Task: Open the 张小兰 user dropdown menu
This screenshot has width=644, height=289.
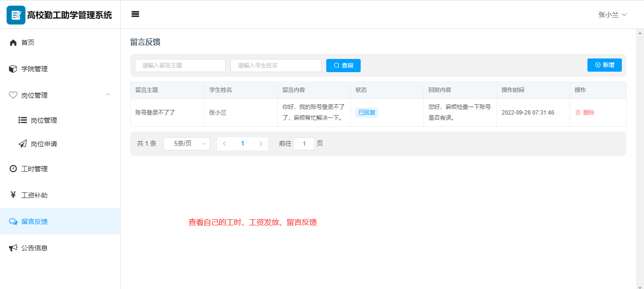Action: tap(612, 15)
